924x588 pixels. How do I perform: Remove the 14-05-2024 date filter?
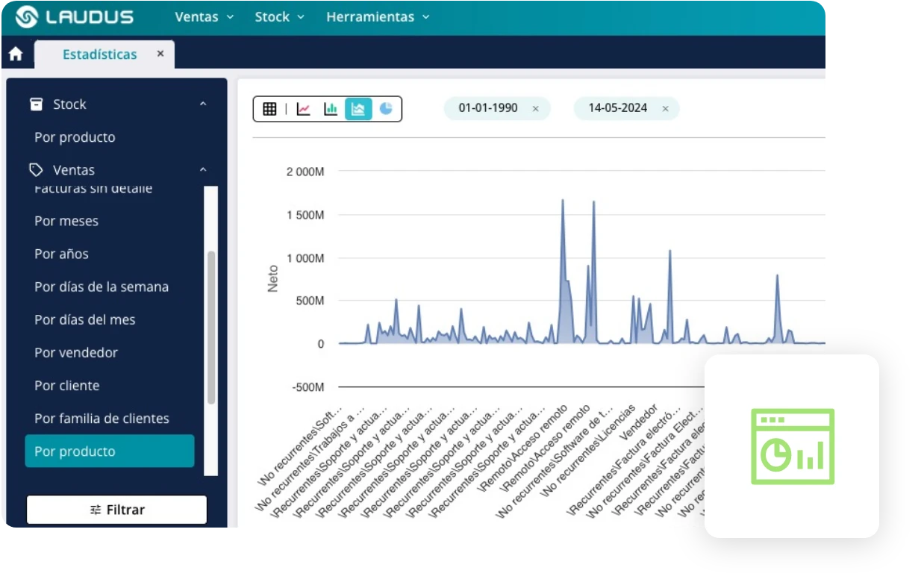(665, 109)
